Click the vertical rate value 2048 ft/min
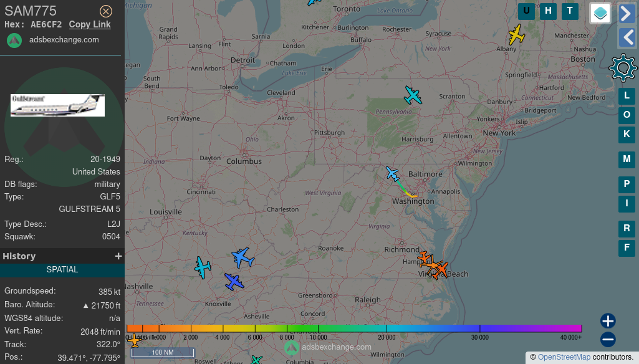The height and width of the screenshot is (364, 639). click(100, 332)
